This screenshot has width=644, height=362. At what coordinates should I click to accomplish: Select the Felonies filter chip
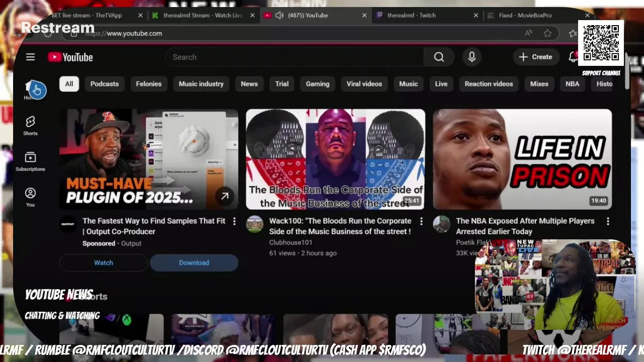149,84
